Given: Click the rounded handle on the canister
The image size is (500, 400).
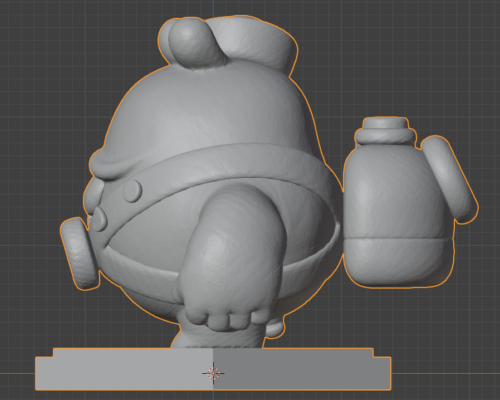Looking at the screenshot, I should (449, 179).
